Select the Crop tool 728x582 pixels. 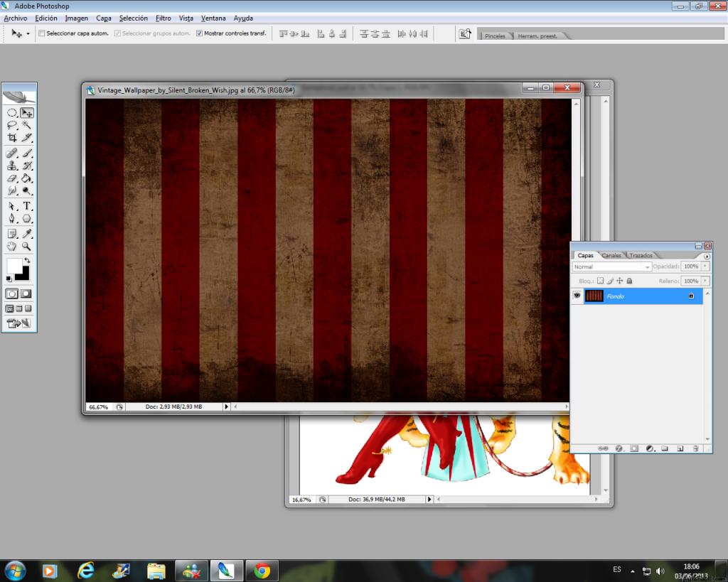[x=12, y=138]
